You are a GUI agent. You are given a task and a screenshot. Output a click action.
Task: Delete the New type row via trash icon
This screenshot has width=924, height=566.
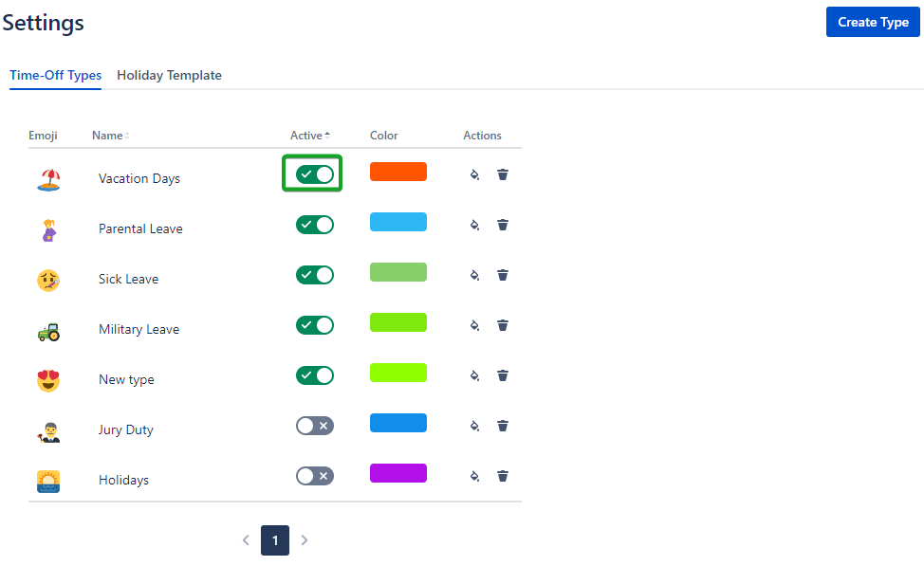point(503,375)
